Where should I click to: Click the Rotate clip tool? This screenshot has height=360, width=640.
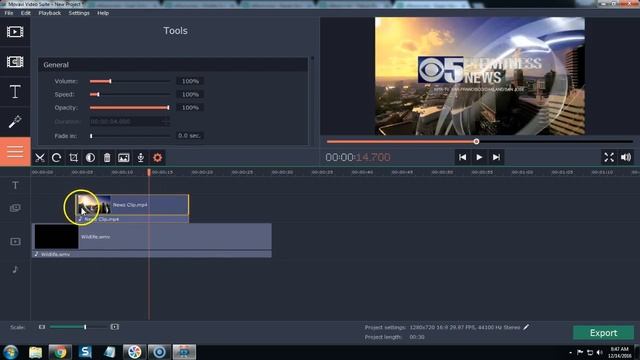pyautogui.click(x=56, y=158)
